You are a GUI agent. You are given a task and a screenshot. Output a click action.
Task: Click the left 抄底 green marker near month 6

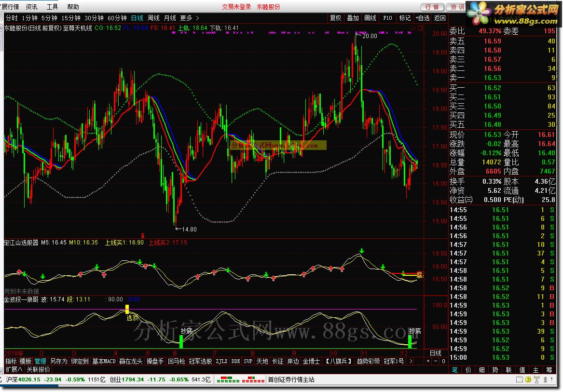[181, 341]
